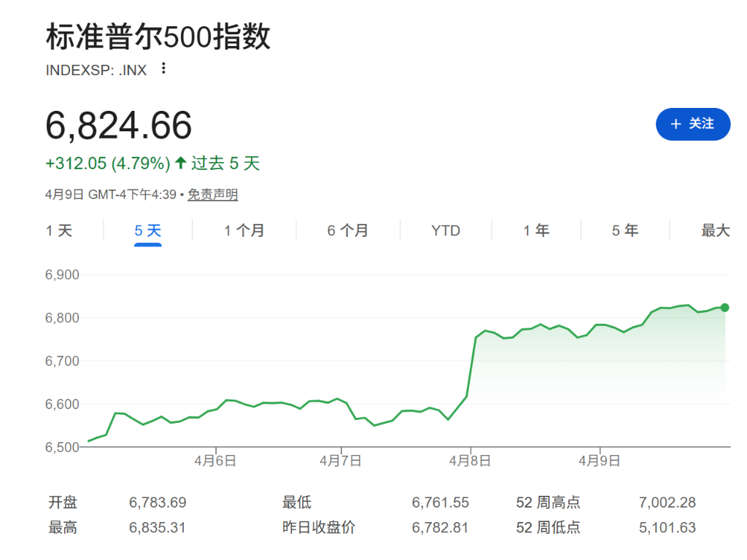The width and height of the screenshot is (747, 560).
Task: Click the currently active 5 天 tab
Action: click(x=147, y=230)
